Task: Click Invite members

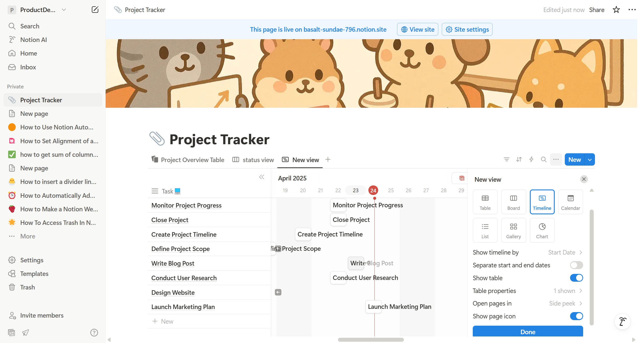Action: [53, 315]
